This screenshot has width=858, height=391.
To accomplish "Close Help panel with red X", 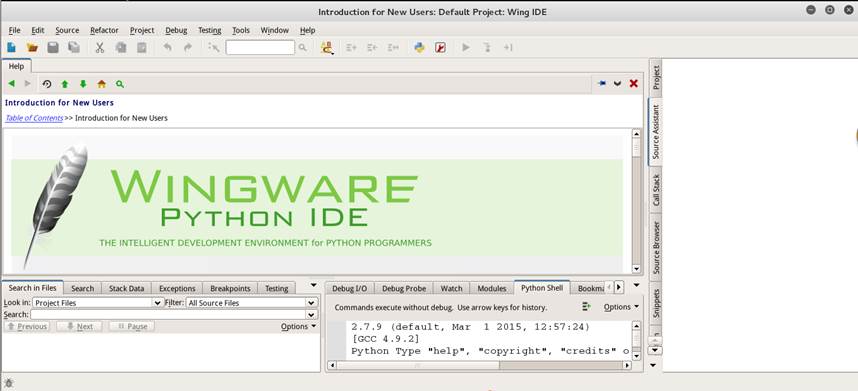I will point(634,84).
